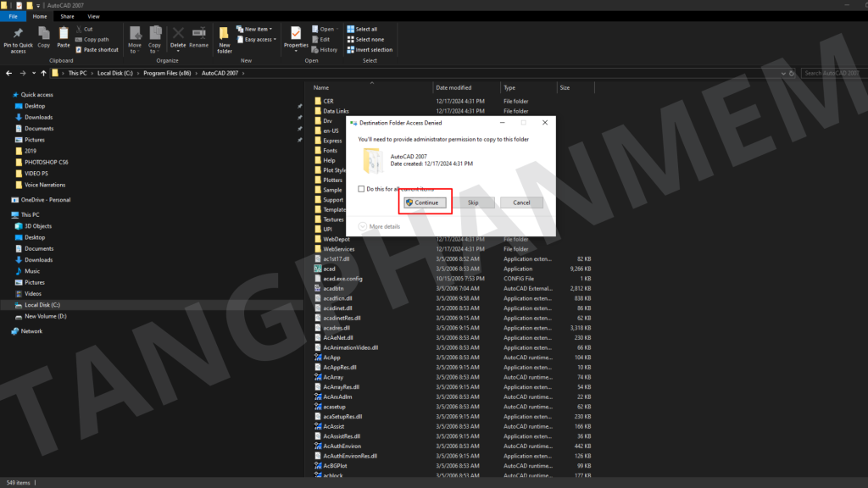Open the File menu
Image resolution: width=868 pixels, height=488 pixels.
coord(14,16)
